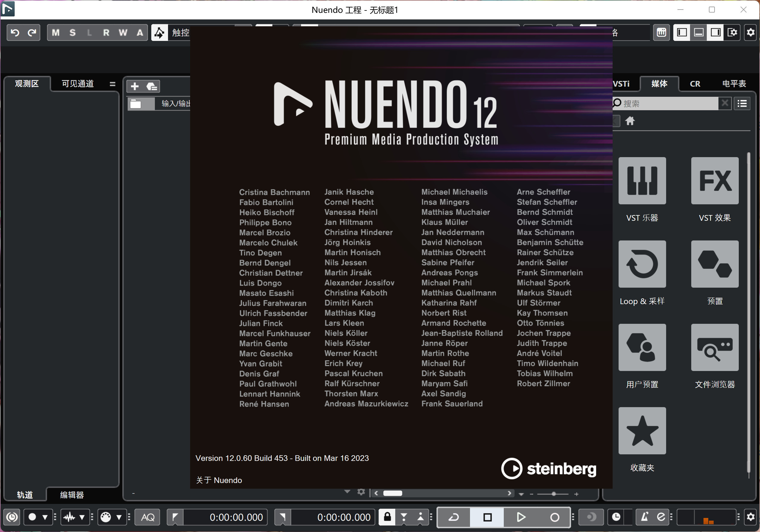The width and height of the screenshot is (760, 532).
Task: Switch to the 电平表 tab
Action: pos(734,84)
